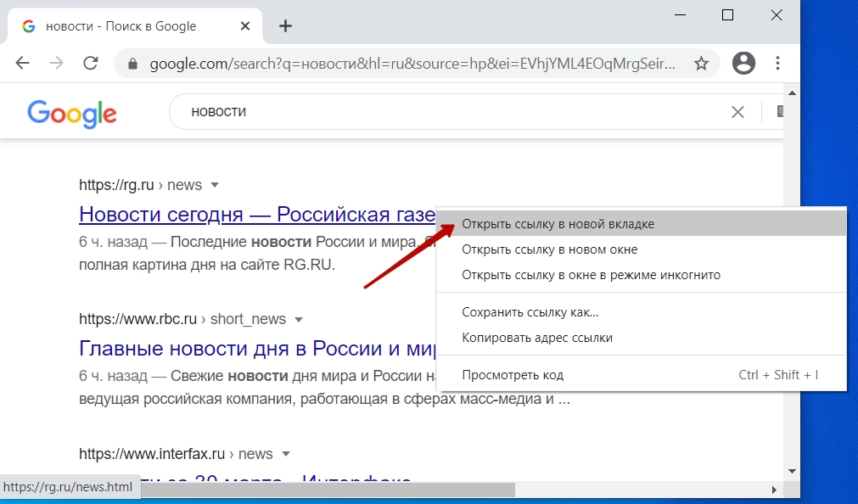
Task: Click the Google favicon on the tab
Action: (x=29, y=25)
